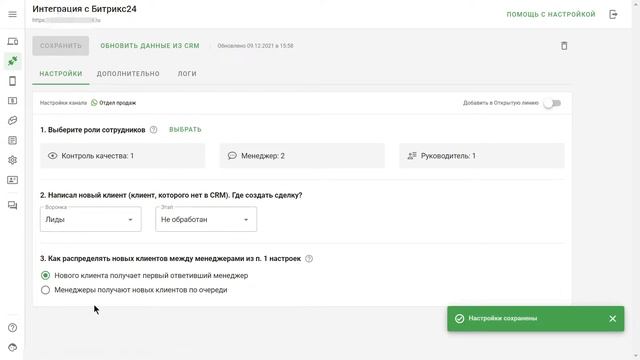Viewport: 640px width, 360px height.
Task: Open the support headset icon at bottom
Action: click(13, 347)
